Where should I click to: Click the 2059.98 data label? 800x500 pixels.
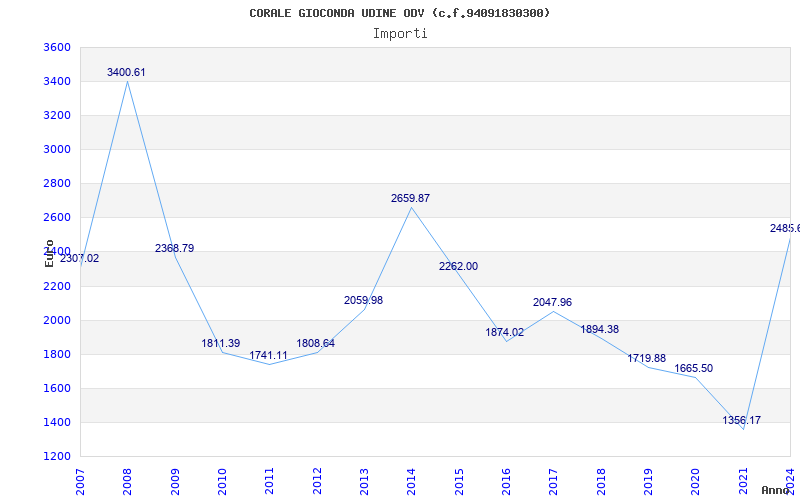[363, 301]
